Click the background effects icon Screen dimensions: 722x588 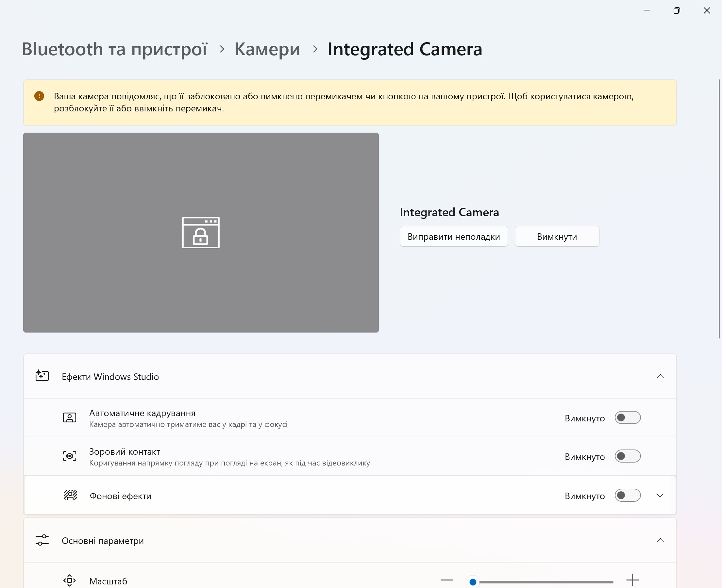pyautogui.click(x=70, y=496)
